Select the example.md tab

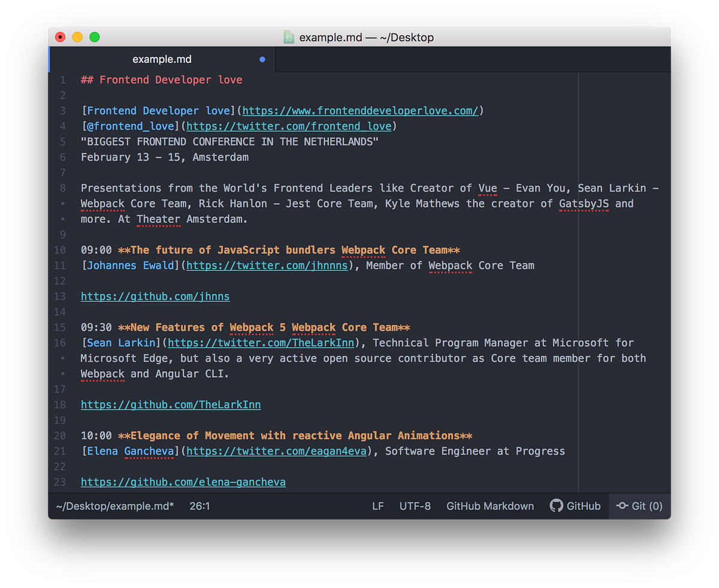162,59
